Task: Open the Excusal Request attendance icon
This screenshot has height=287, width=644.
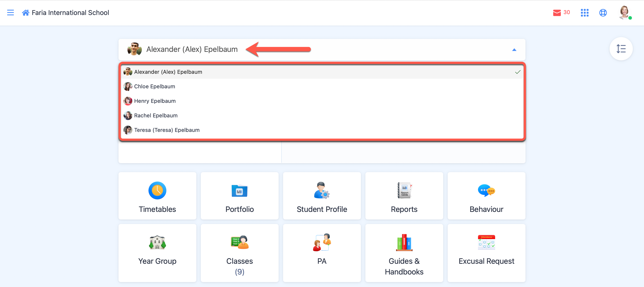Action: click(x=486, y=242)
